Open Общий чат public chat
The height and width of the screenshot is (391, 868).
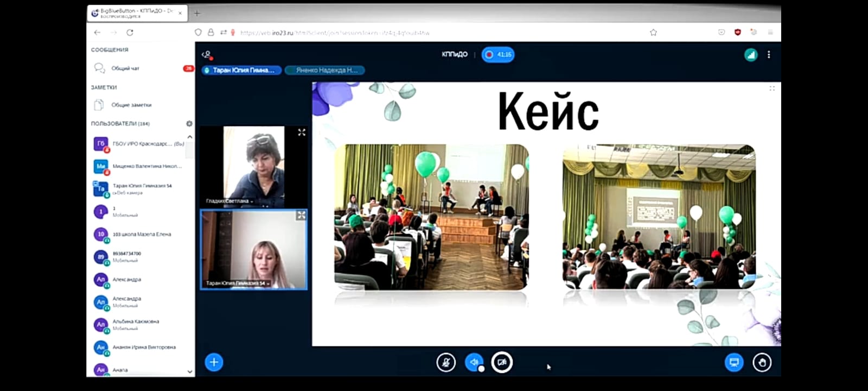click(x=125, y=68)
